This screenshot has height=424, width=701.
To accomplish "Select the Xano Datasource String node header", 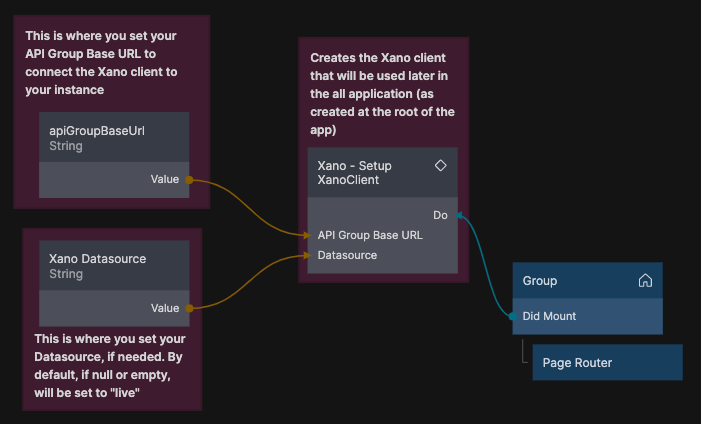I will click(x=113, y=266).
